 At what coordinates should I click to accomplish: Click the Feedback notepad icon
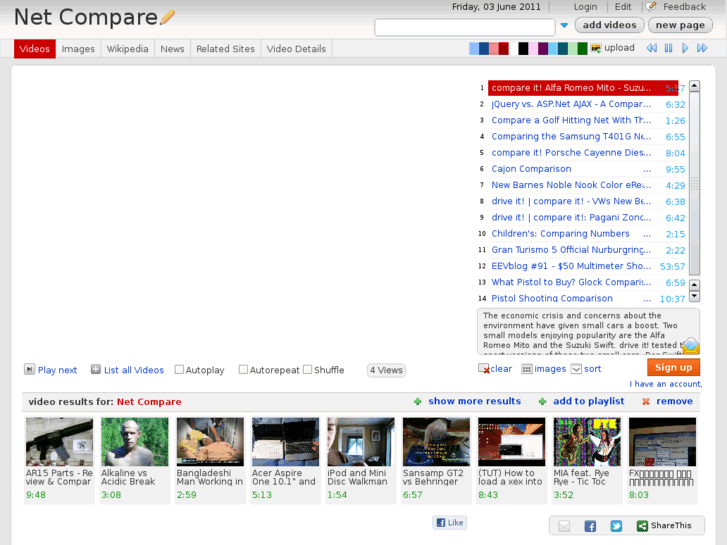[x=651, y=6]
